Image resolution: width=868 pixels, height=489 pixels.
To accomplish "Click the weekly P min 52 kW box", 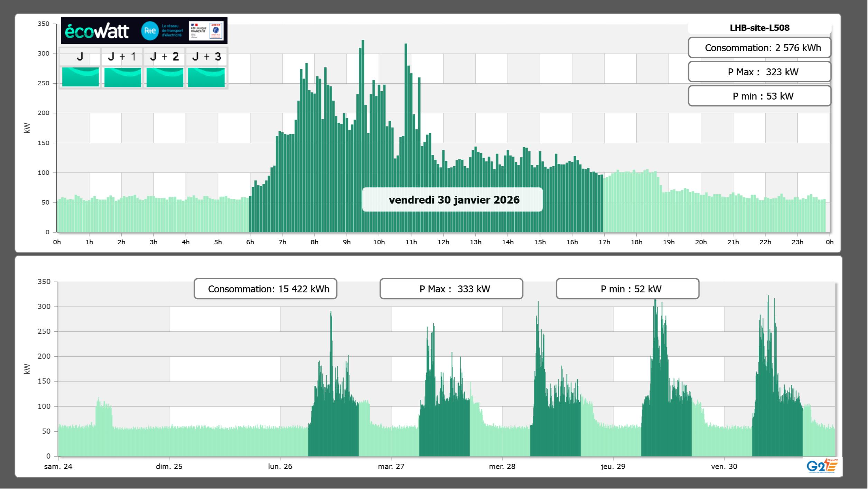I will pyautogui.click(x=627, y=289).
